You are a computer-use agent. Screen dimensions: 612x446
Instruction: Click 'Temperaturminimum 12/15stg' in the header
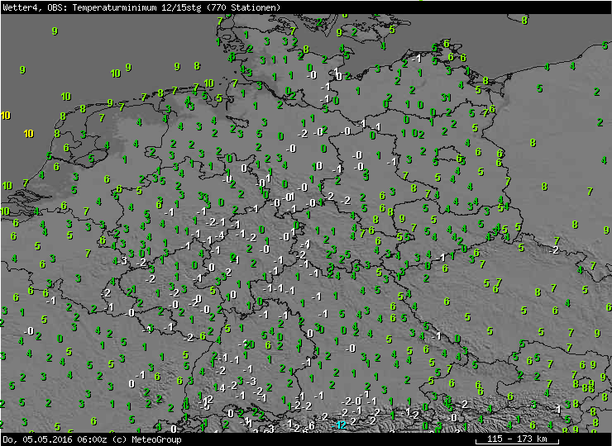coord(137,8)
